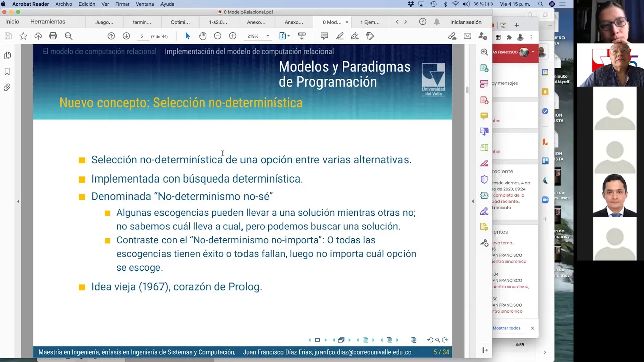The height and width of the screenshot is (362, 644).
Task: Click Iniciar sesión button
Action: tap(466, 22)
